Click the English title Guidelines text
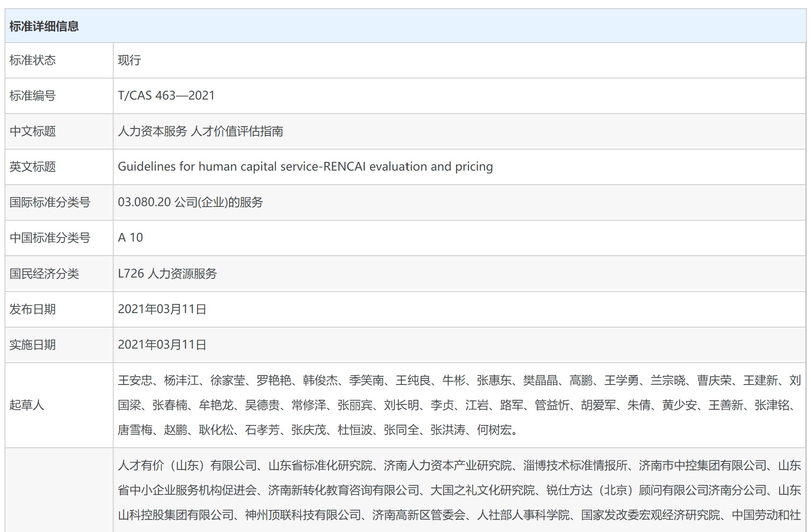The height and width of the screenshot is (532, 811). pyautogui.click(x=305, y=166)
